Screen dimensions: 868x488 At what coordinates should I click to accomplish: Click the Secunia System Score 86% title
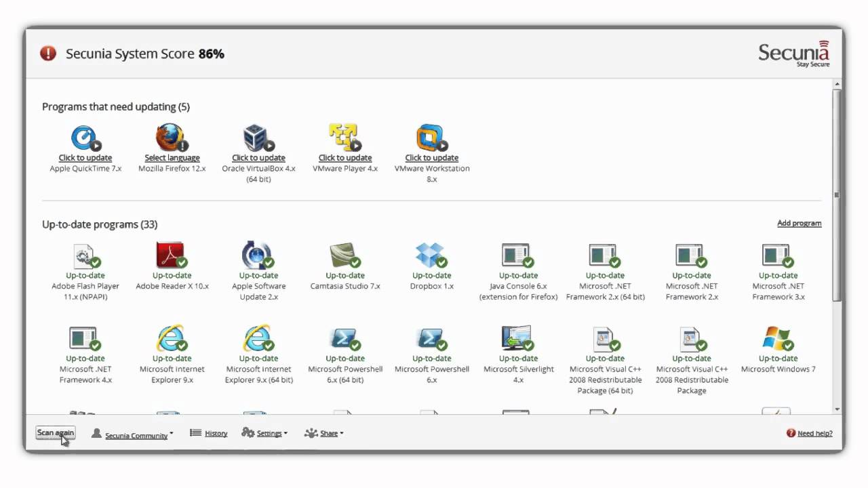(x=145, y=54)
